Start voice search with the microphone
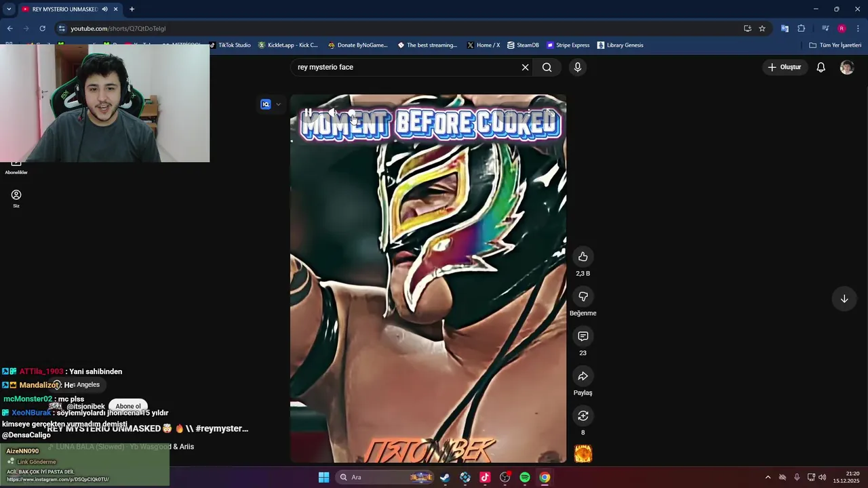 (x=578, y=67)
